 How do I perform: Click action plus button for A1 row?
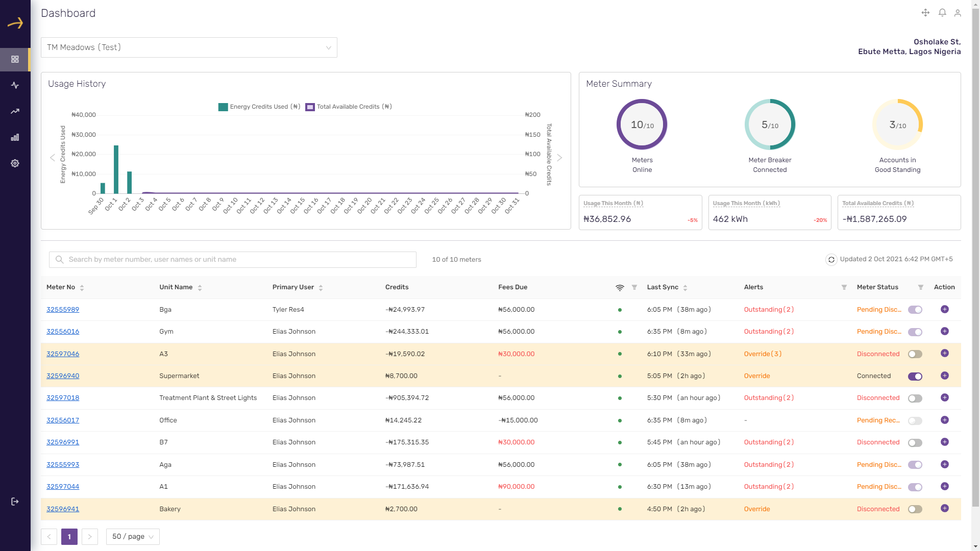[x=945, y=486]
